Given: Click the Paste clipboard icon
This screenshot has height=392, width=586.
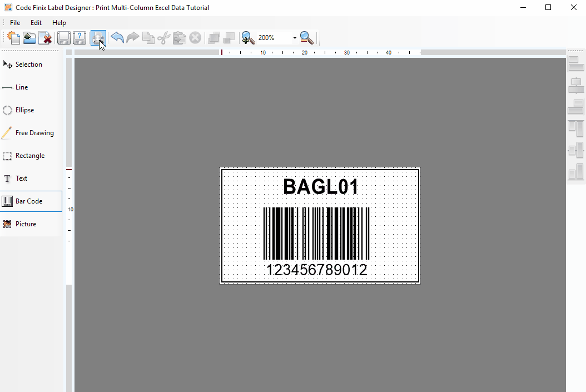Looking at the screenshot, I should tap(180, 38).
